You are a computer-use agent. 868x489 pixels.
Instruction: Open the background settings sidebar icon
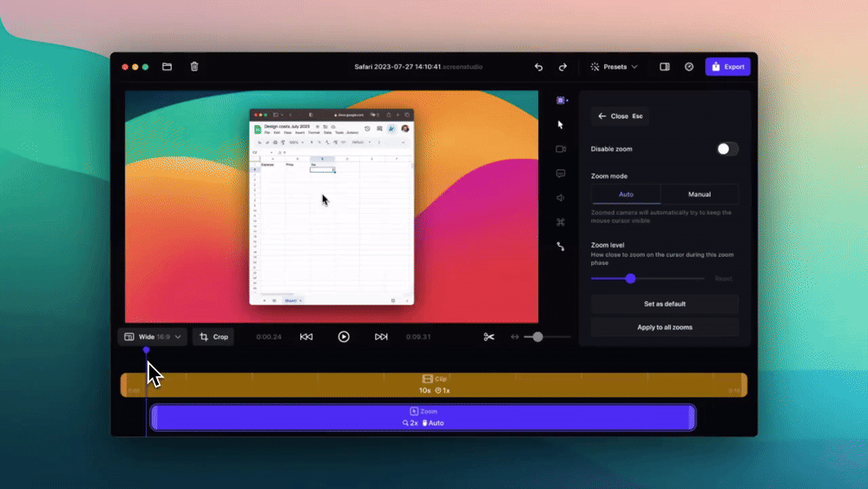561,100
